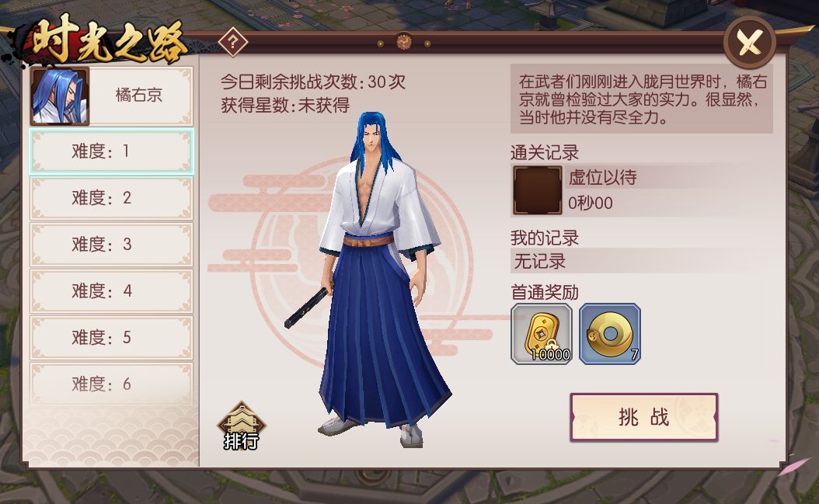The image size is (819, 504).
Task: Open the 排行 ranking icon
Action: coord(241,426)
